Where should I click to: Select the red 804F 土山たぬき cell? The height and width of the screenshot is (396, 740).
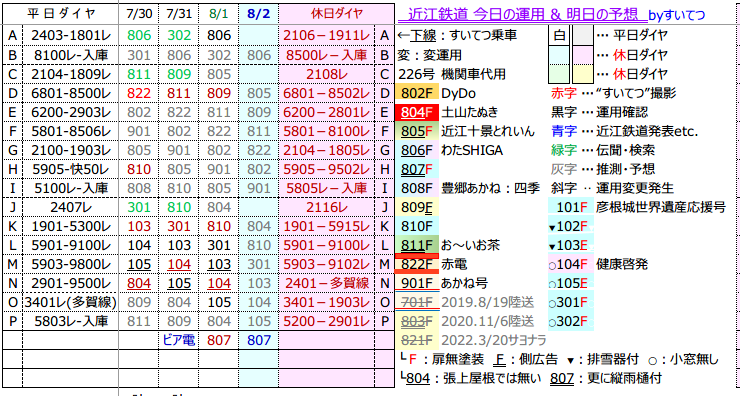(417, 112)
